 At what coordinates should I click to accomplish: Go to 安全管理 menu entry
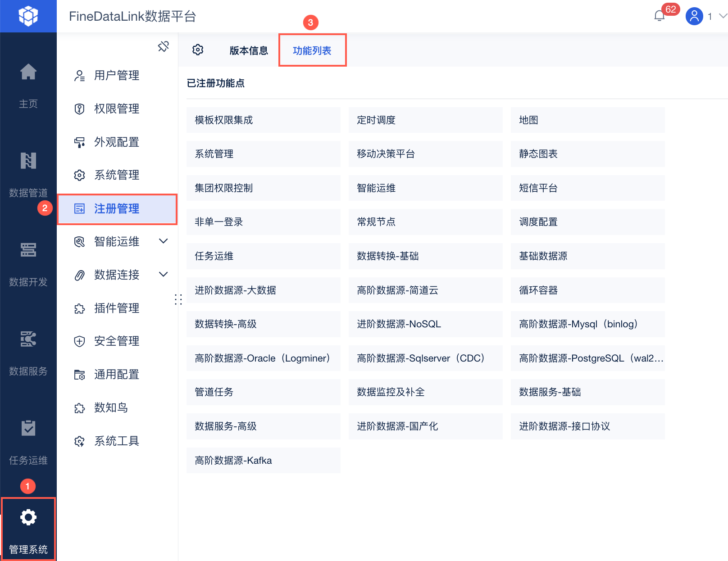point(117,341)
